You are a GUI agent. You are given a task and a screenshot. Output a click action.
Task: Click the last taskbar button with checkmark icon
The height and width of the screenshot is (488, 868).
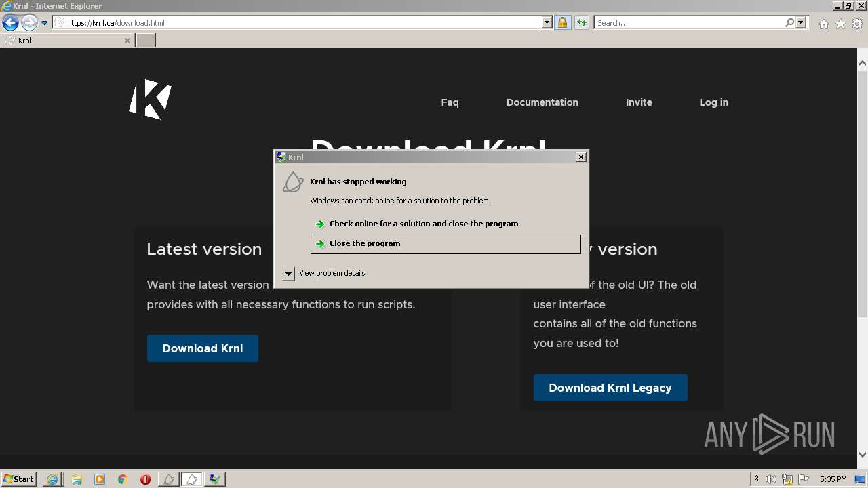click(x=215, y=479)
